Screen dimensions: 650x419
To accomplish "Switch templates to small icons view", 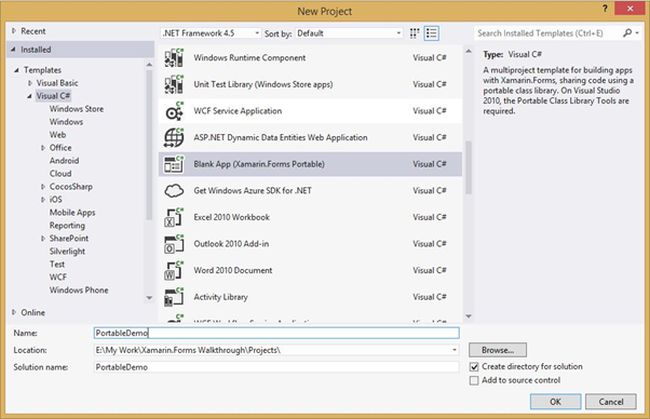I will (413, 33).
